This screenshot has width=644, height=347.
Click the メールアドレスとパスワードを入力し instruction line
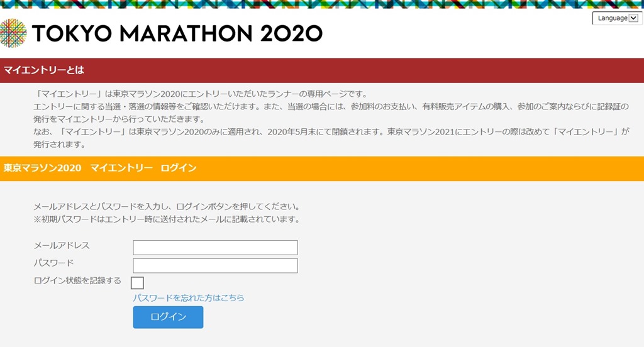(167, 207)
